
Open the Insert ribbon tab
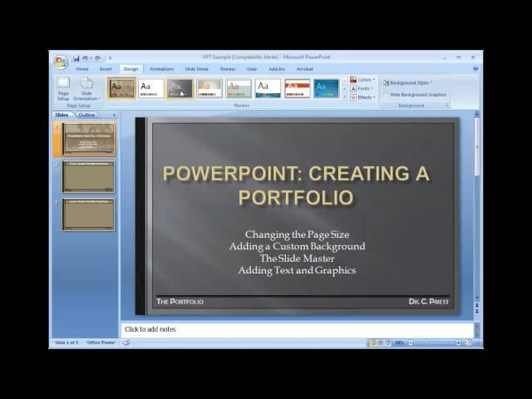point(106,69)
